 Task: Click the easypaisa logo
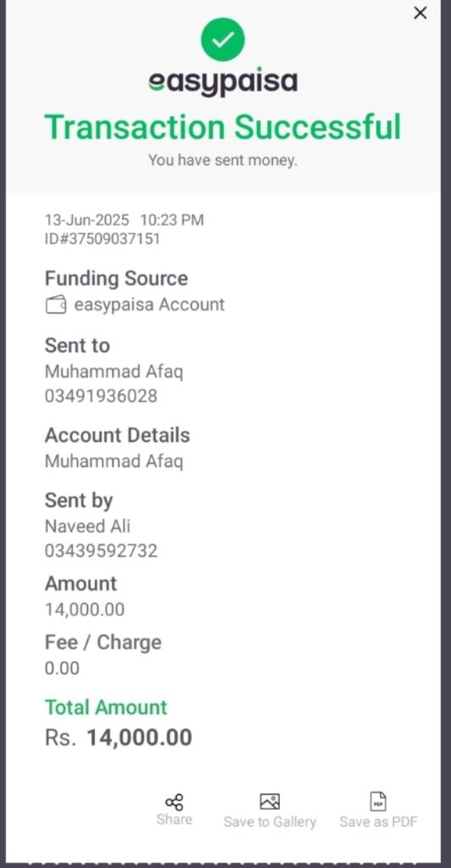point(223,82)
